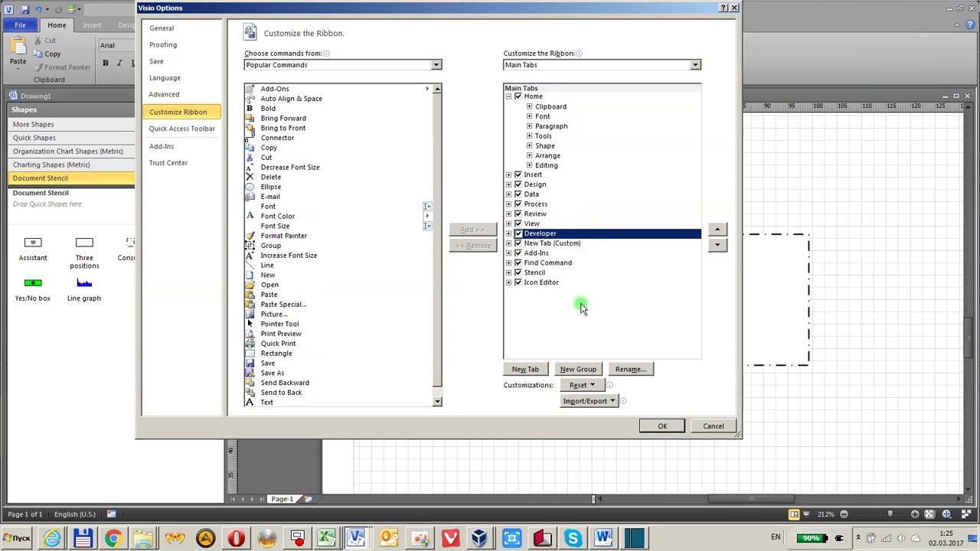Select the Pointer Tool command icon
Image resolution: width=980 pixels, height=551 pixels.
(x=250, y=324)
